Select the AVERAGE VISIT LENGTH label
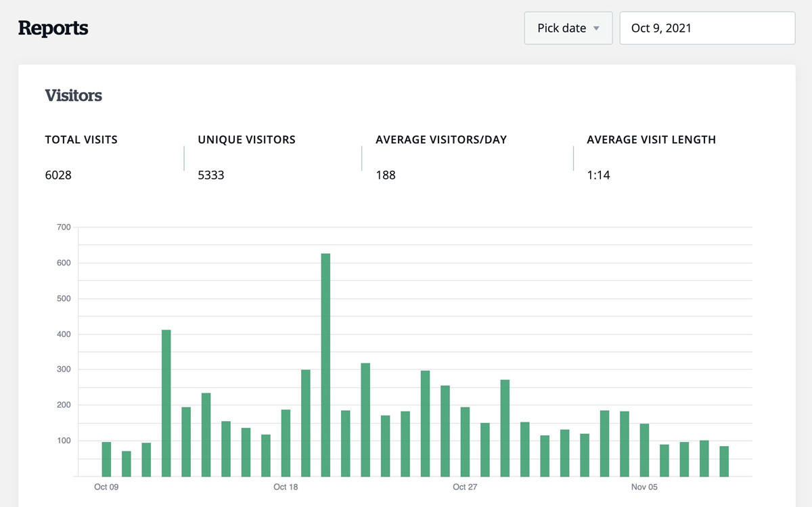This screenshot has width=812, height=507. coord(651,140)
